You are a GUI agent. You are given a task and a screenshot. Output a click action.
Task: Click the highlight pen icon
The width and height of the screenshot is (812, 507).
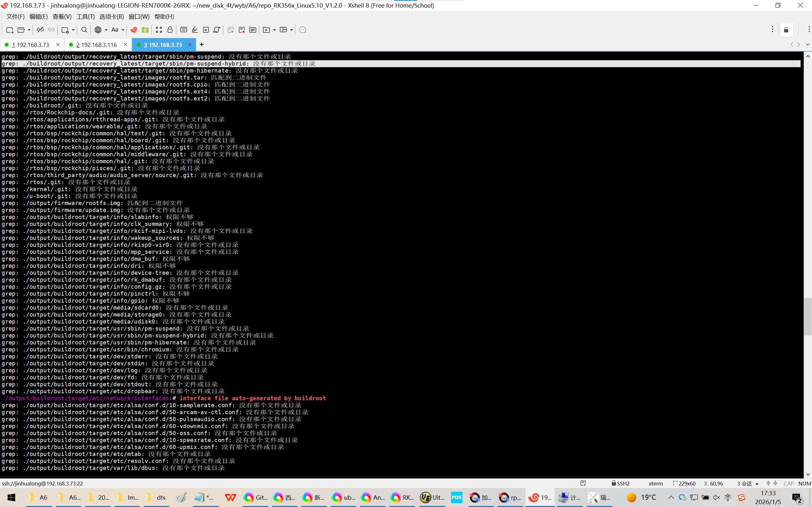click(x=195, y=30)
